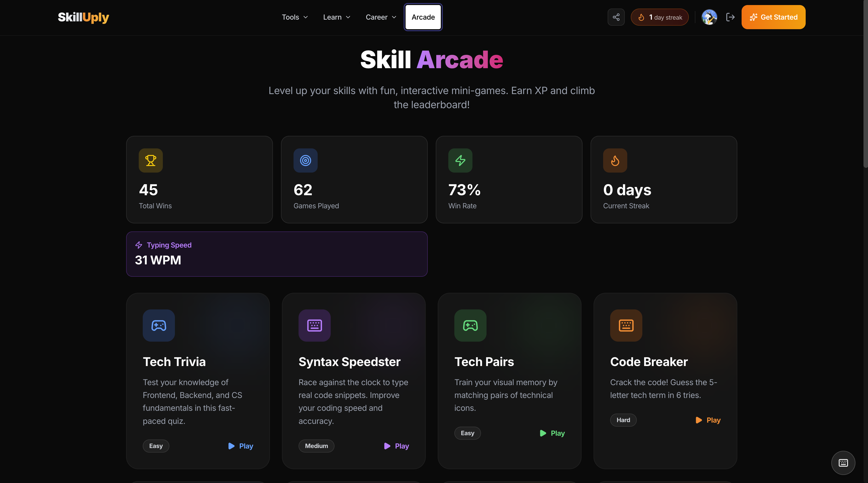Click the floating keyboard shortcut button
This screenshot has width=868, height=483.
(x=843, y=463)
